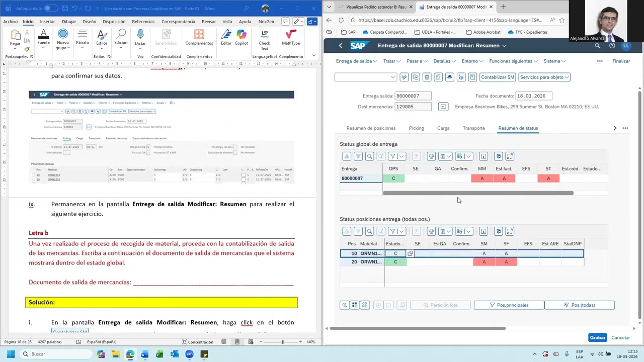Image resolution: width=644 pixels, height=362 pixels.
Task: Open Excel from the Windows taskbar
Action: (159, 354)
